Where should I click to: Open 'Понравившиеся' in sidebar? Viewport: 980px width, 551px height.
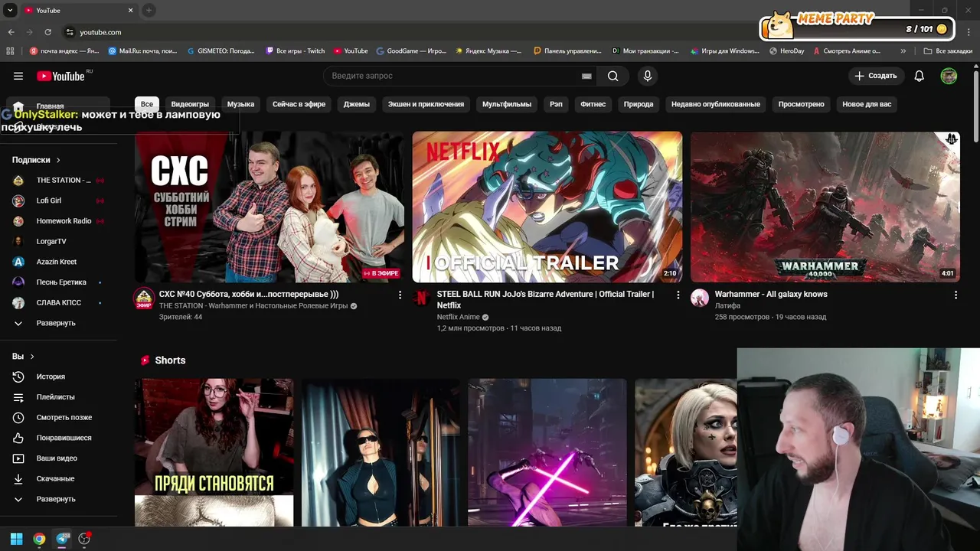(x=59, y=438)
